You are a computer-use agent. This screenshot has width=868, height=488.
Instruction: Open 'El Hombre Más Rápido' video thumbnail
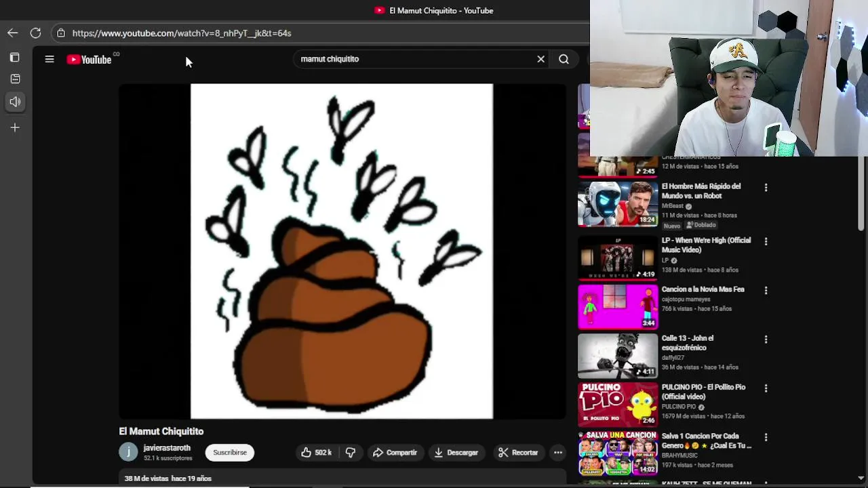[x=618, y=204]
